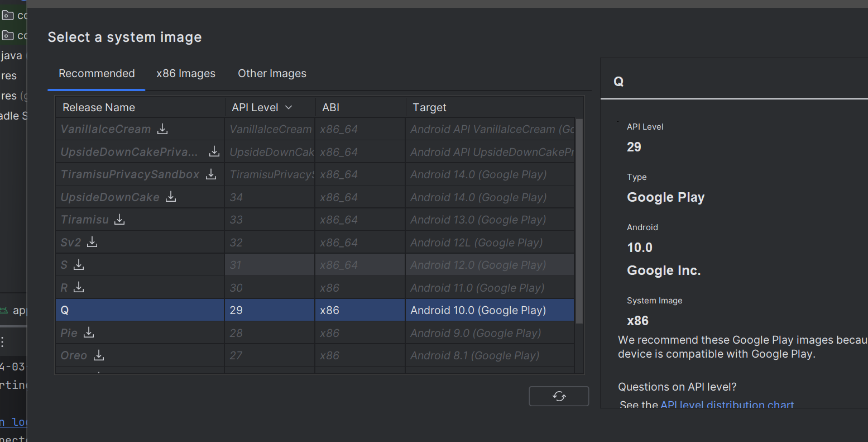Sort by the API Level column arrow
The width and height of the screenshot is (868, 442).
coord(289,107)
